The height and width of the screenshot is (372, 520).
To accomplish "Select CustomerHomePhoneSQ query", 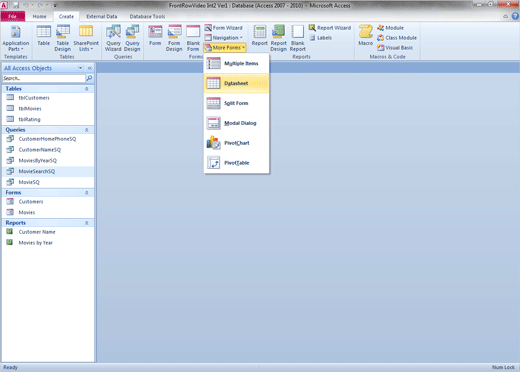I will pyautogui.click(x=48, y=139).
